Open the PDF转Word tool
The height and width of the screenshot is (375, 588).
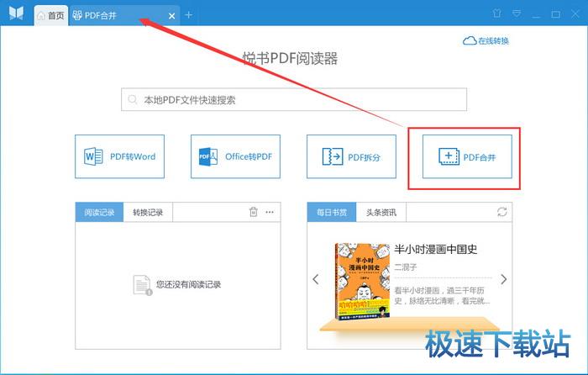click(x=119, y=156)
